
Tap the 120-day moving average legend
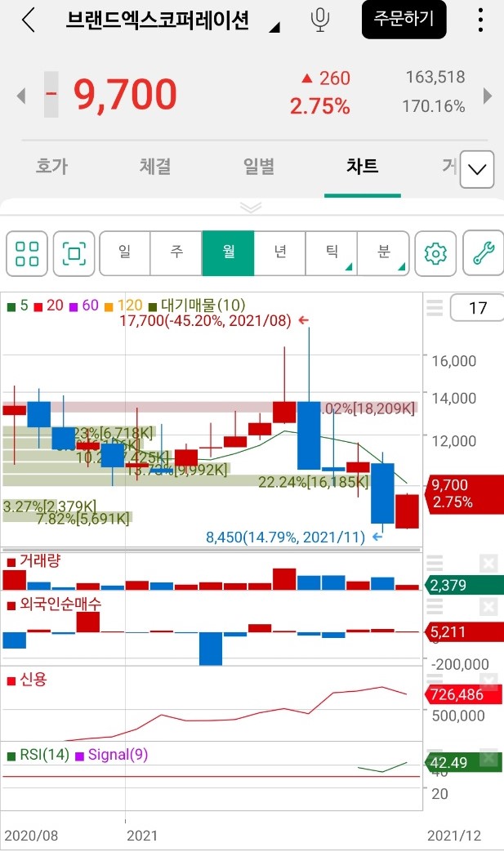(123, 306)
